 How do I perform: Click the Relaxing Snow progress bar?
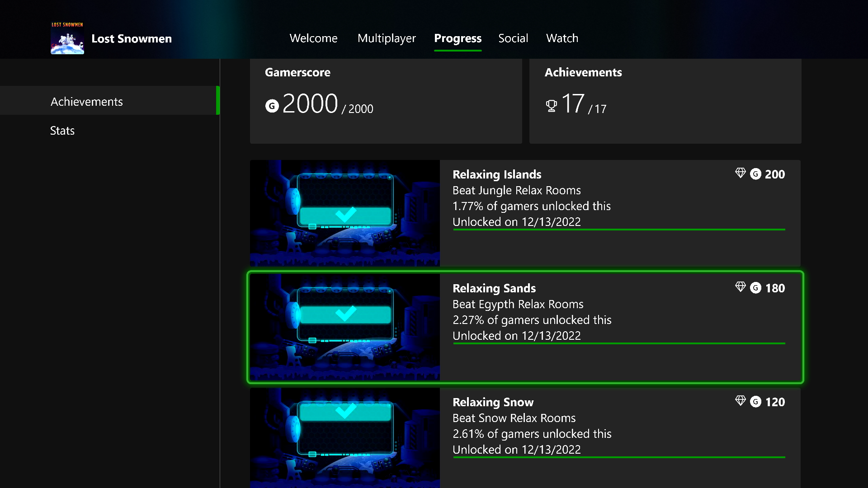(x=619, y=457)
